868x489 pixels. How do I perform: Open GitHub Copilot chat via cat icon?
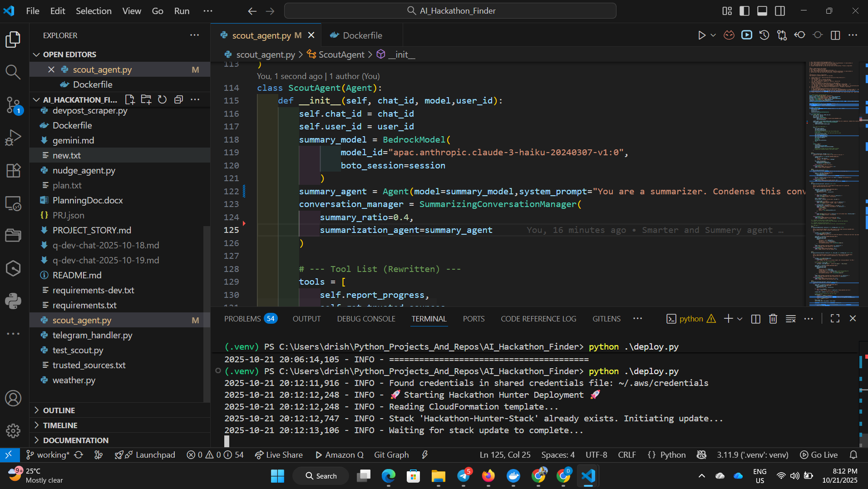[x=729, y=35]
